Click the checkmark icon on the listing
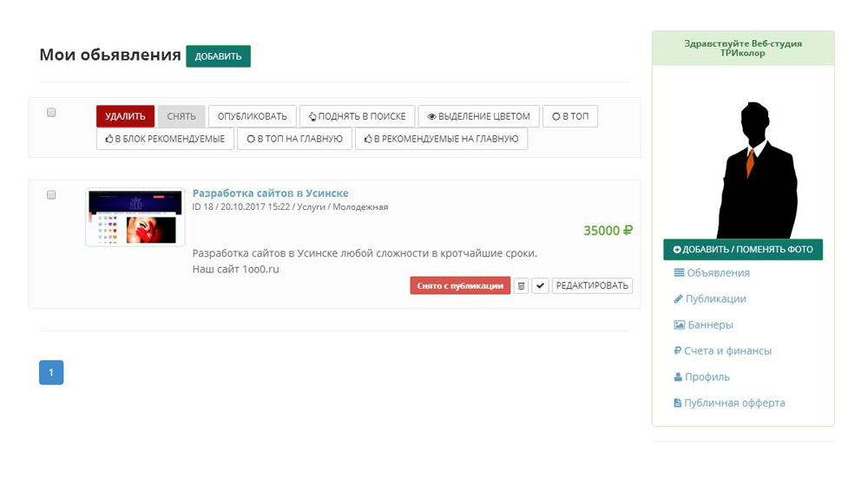The image size is (868, 477). click(x=540, y=286)
